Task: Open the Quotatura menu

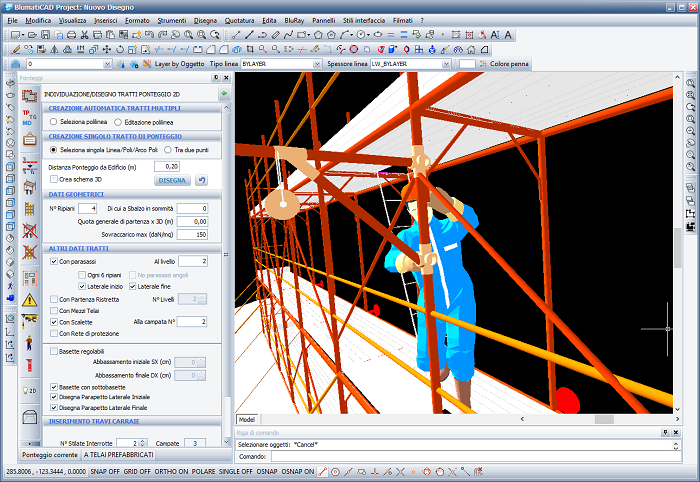Action: [239, 19]
